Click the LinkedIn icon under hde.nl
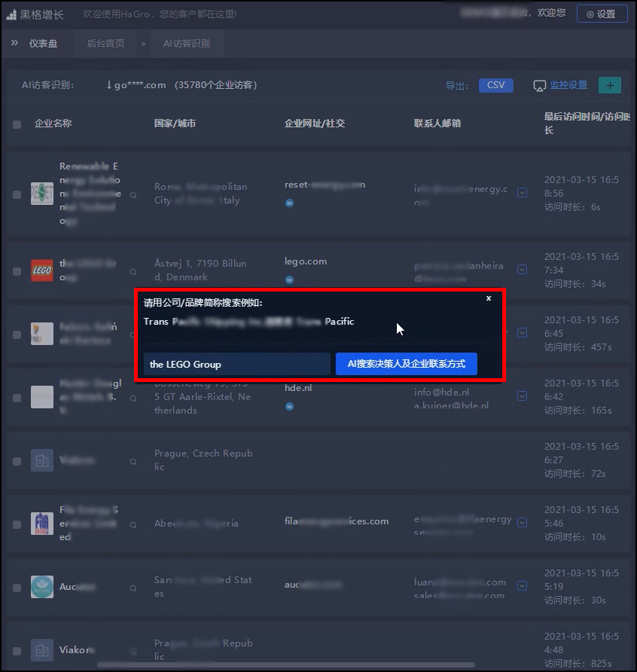This screenshot has width=637, height=672. 289,406
